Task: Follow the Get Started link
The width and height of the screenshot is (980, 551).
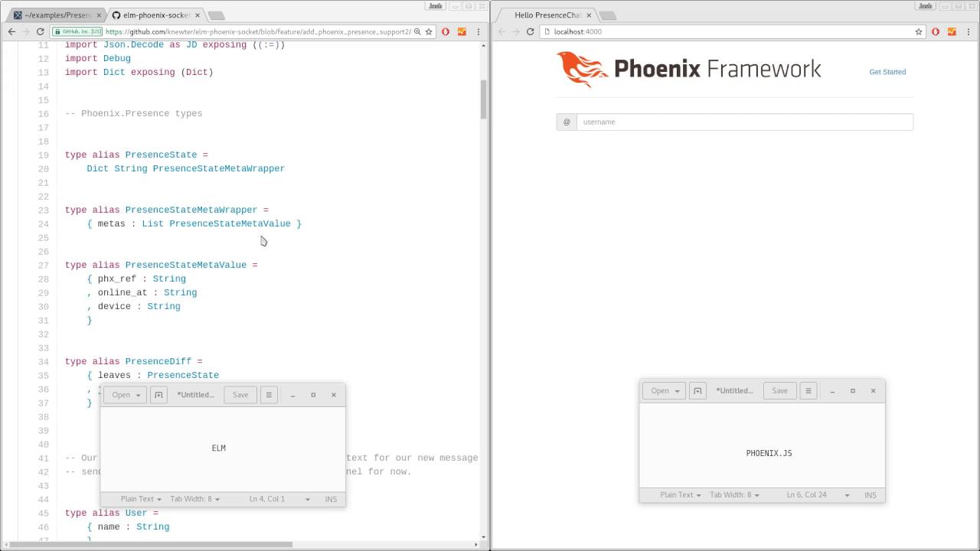Action: coord(887,72)
